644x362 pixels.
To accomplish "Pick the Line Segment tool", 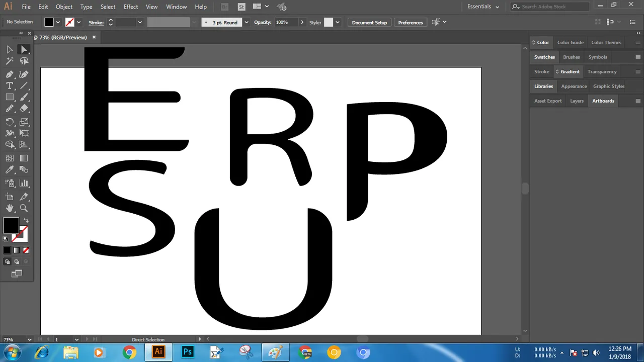I will click(24, 86).
